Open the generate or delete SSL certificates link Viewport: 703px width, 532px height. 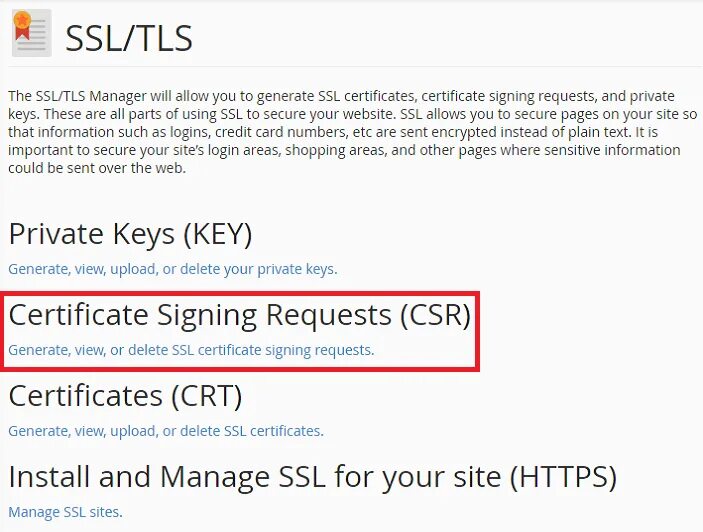(166, 431)
